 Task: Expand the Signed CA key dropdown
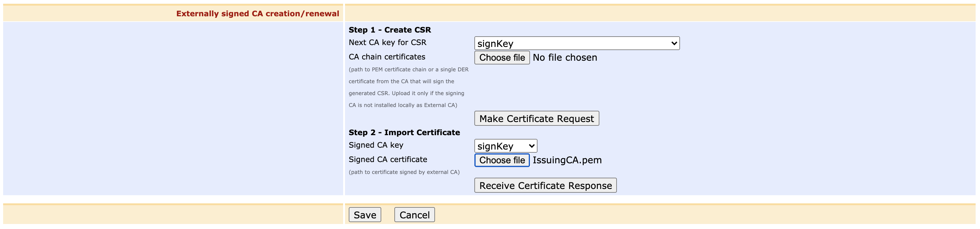tap(505, 146)
